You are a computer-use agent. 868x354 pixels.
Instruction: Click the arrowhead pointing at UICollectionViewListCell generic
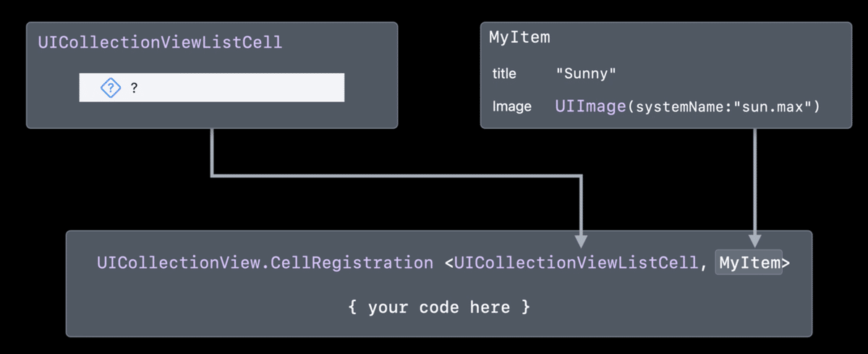pyautogui.click(x=582, y=241)
